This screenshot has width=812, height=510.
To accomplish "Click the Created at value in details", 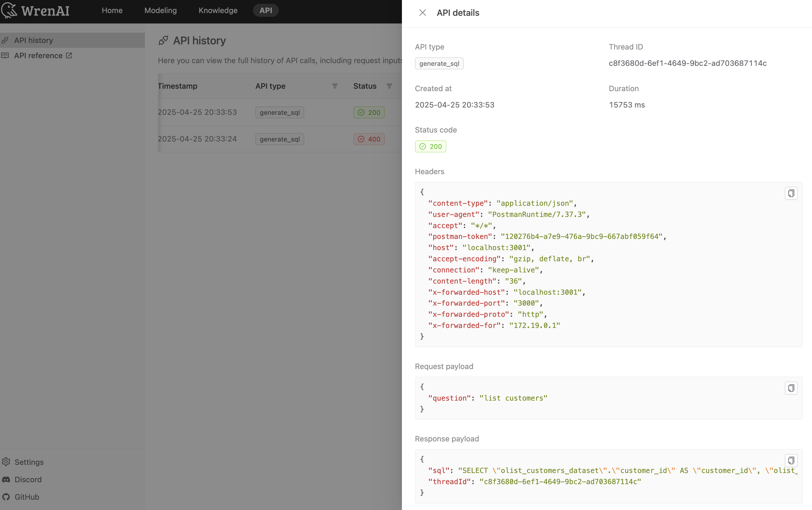I will click(x=454, y=105).
